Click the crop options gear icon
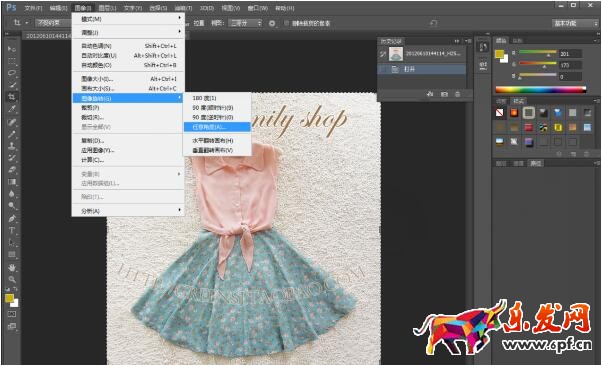The height and width of the screenshot is (365, 602). pos(272,23)
